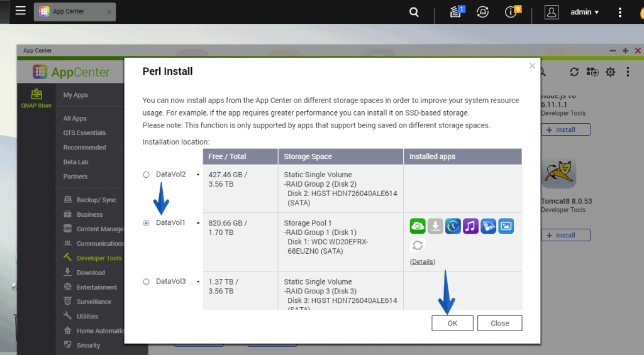Click the purple Music Station app icon
The image size is (644, 355).
pos(470,226)
